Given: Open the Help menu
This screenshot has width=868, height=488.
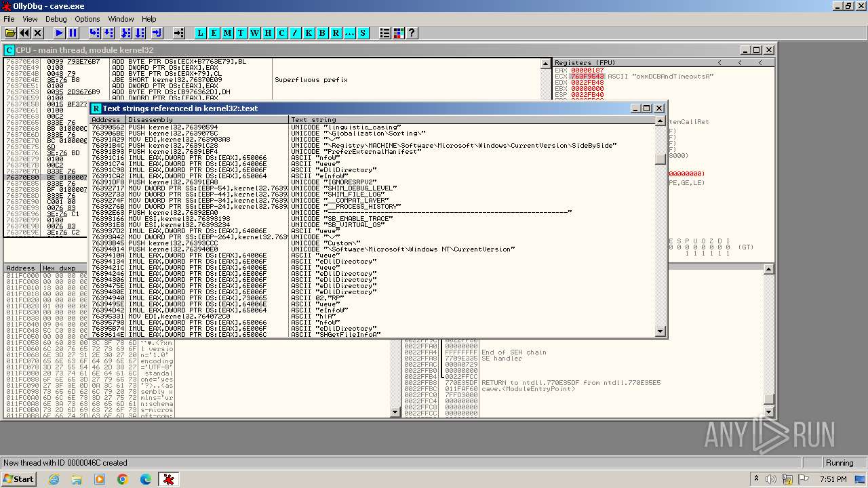Looking at the screenshot, I should (x=149, y=19).
